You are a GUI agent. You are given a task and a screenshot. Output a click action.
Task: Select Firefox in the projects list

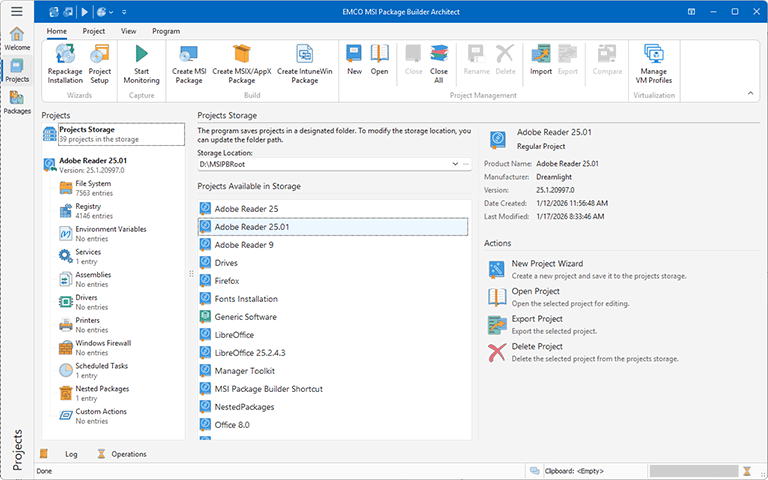tap(227, 281)
